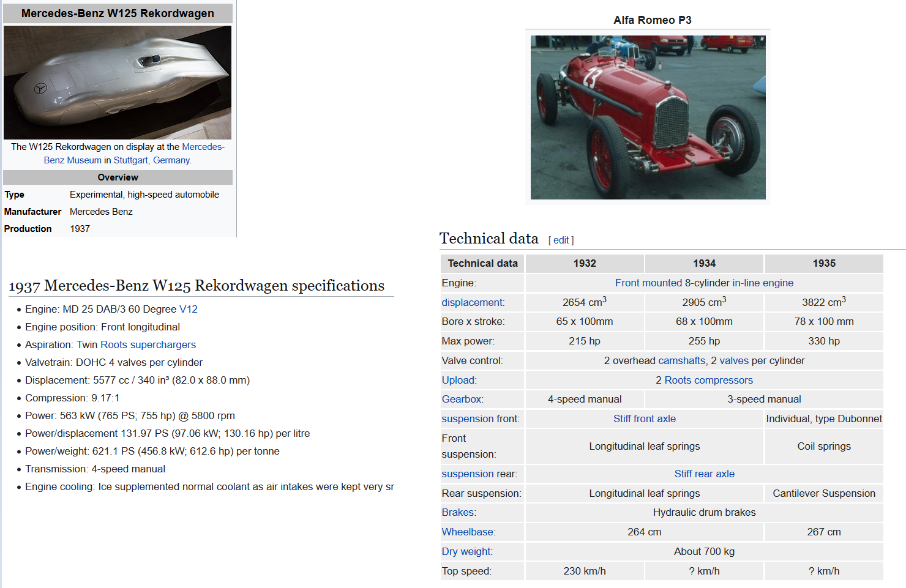Viewport: 906px width, 588px height.
Task: Open the Alfa Romeo P3 photo
Action: (648, 117)
